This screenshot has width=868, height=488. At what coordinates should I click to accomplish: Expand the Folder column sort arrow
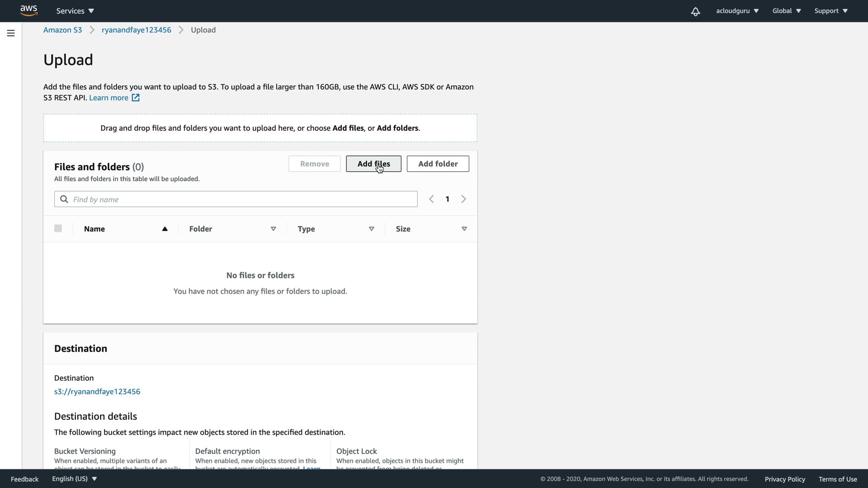point(274,229)
